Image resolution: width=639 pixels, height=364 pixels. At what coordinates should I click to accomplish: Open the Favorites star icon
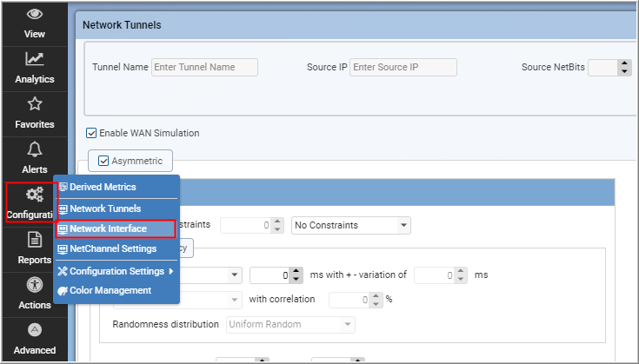(35, 104)
